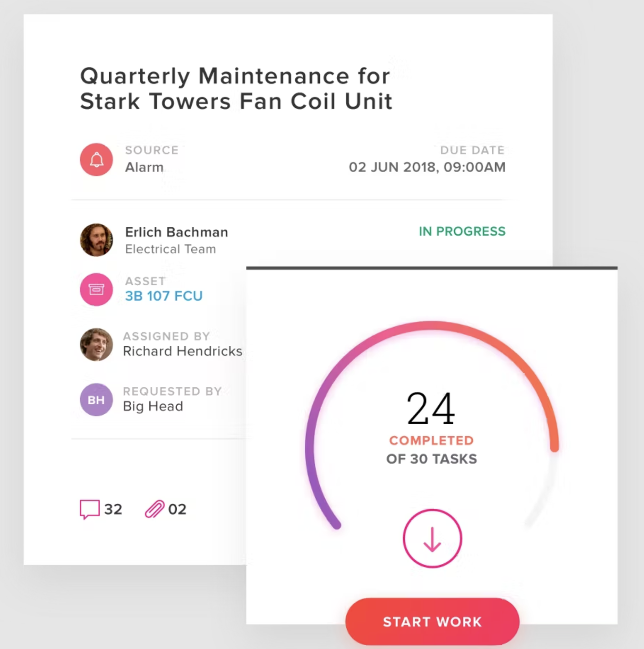
Task: Click the due date 02 JUN 2018 value
Action: pos(427,167)
